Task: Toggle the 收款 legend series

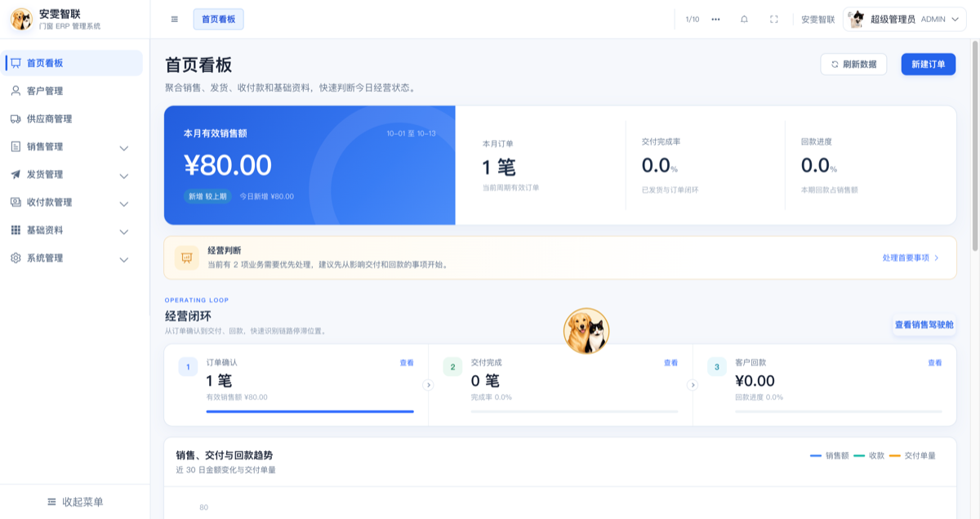Action: 869,455
